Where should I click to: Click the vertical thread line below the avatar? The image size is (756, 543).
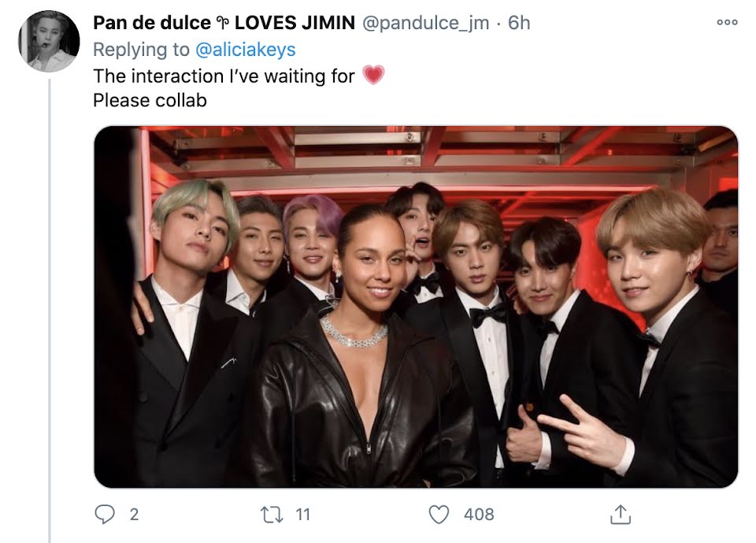point(49,315)
